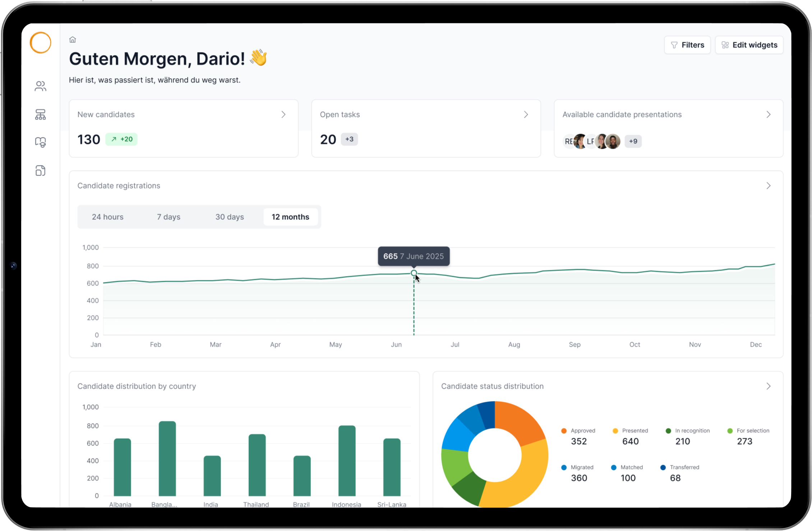Click the Transferred dark blue legend dot

click(663, 468)
